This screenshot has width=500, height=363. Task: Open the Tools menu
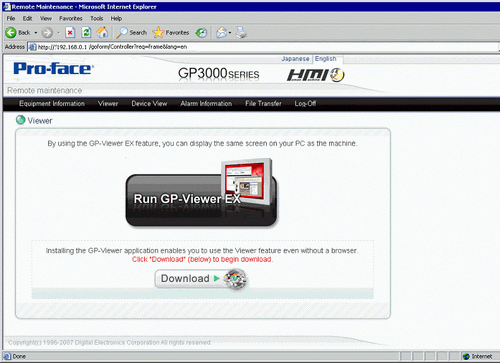click(x=97, y=19)
